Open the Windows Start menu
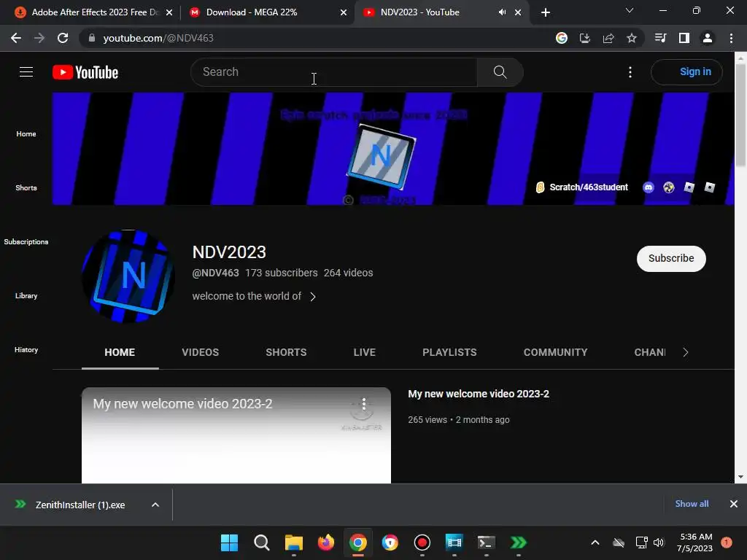The width and height of the screenshot is (747, 560). pos(229,542)
